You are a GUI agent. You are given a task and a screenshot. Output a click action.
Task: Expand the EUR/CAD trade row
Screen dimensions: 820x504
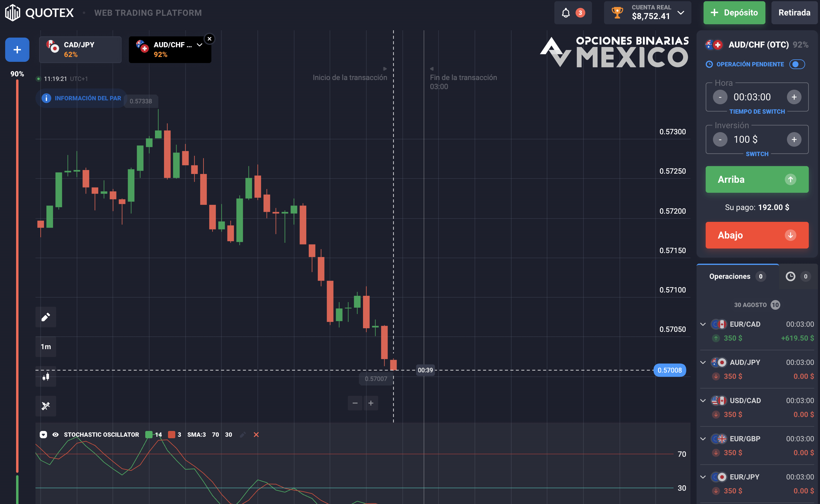(x=703, y=324)
